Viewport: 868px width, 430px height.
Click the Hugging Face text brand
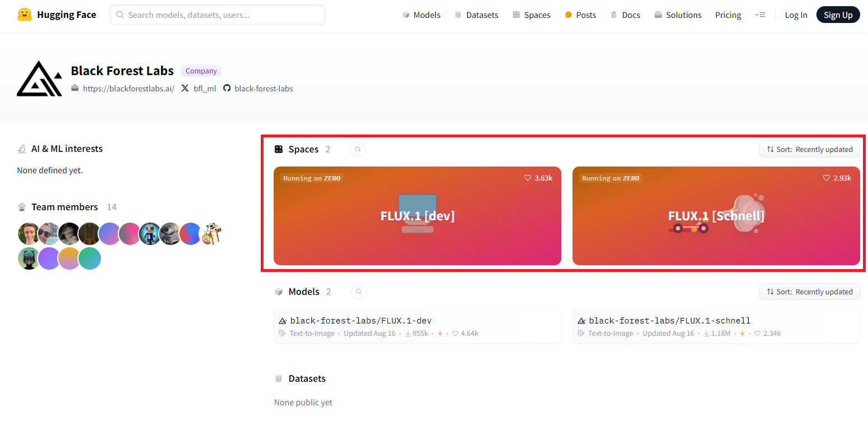tap(66, 15)
